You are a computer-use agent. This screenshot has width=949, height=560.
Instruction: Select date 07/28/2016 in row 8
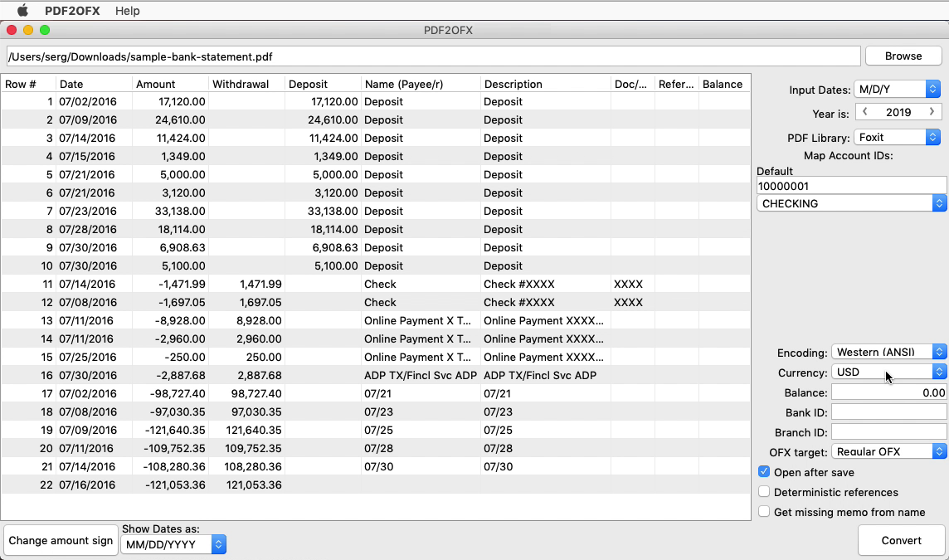point(94,229)
